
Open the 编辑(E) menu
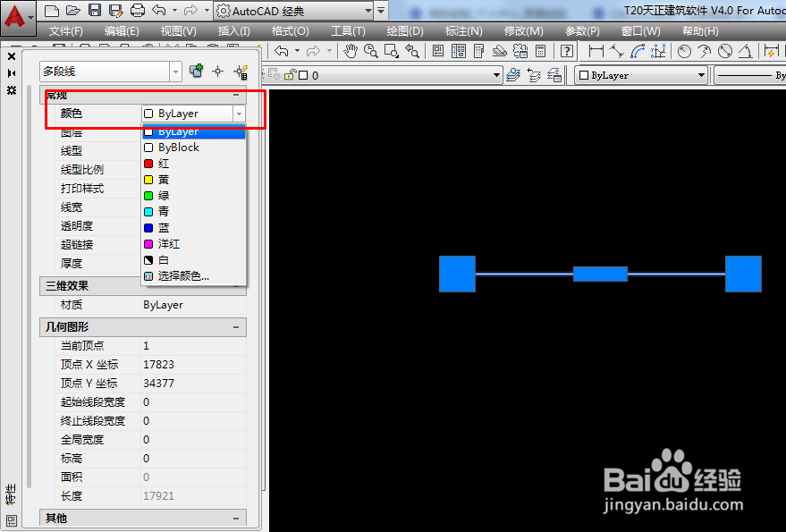point(122,31)
